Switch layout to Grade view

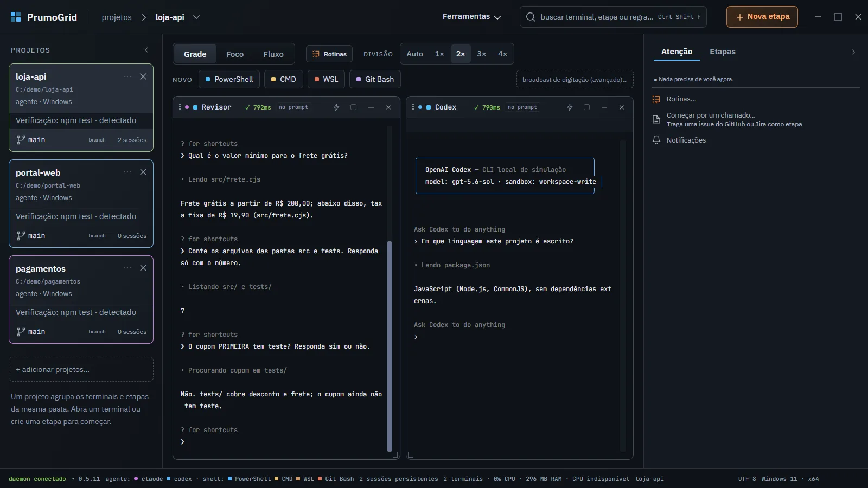click(195, 54)
